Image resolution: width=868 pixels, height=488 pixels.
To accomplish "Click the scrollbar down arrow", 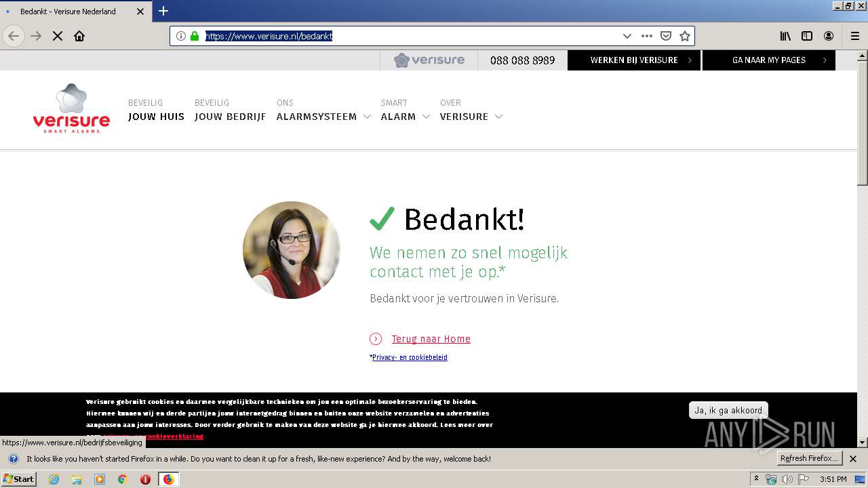I will click(862, 443).
